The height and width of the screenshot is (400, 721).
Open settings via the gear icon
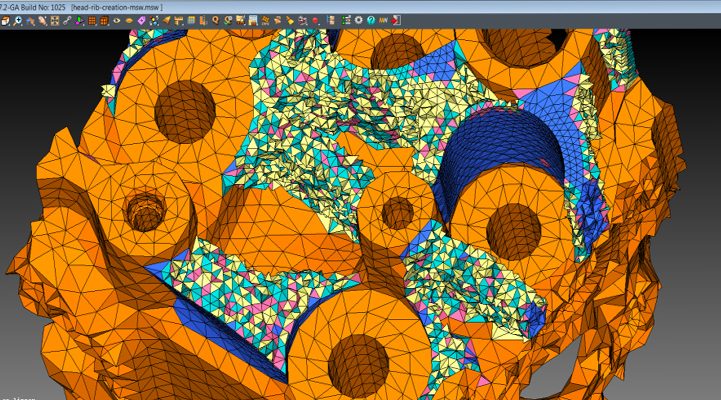pyautogui.click(x=358, y=20)
